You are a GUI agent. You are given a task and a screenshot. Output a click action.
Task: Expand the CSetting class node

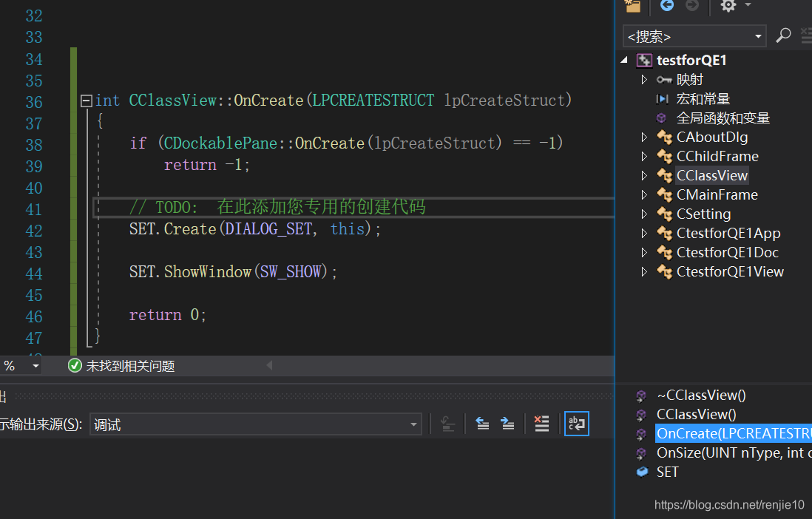click(644, 214)
